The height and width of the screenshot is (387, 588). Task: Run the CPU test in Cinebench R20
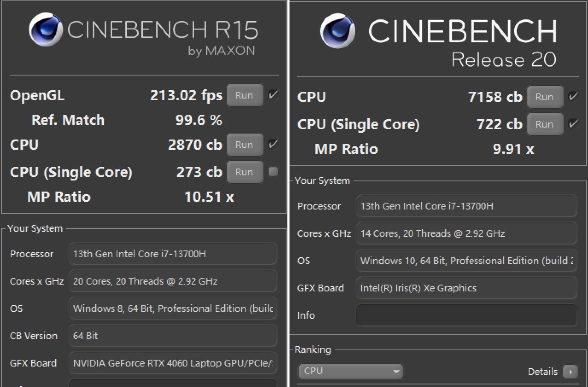point(545,97)
